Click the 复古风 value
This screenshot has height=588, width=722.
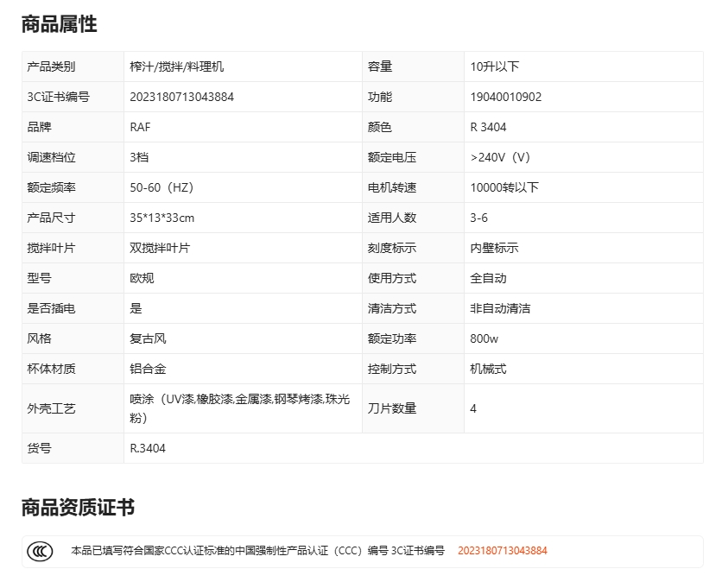(x=148, y=338)
